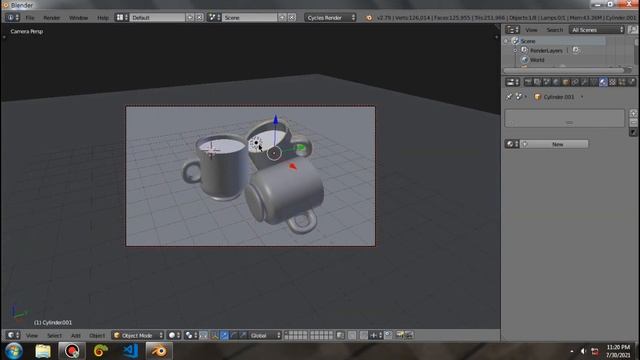Image resolution: width=640 pixels, height=360 pixels.
Task: Open the Object Mode dropdown
Action: tap(138, 336)
